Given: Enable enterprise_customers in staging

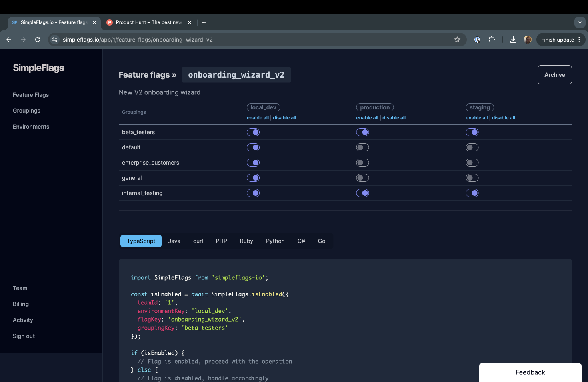Looking at the screenshot, I should click(x=472, y=163).
